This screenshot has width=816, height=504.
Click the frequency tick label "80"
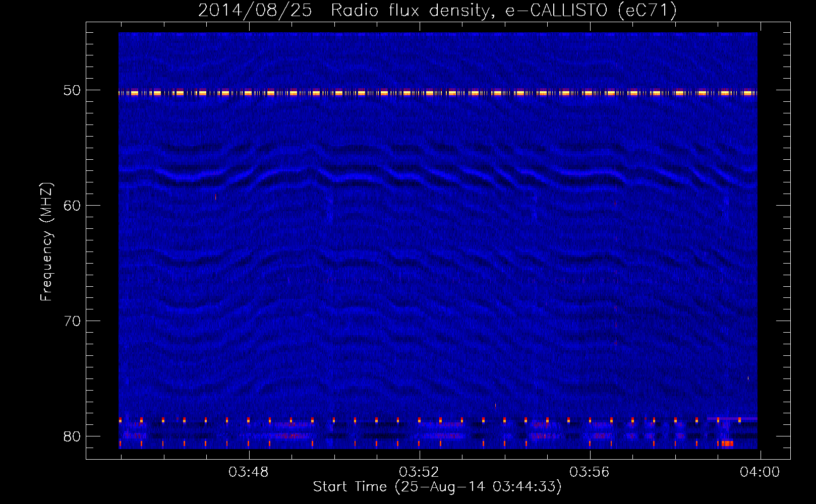point(72,436)
